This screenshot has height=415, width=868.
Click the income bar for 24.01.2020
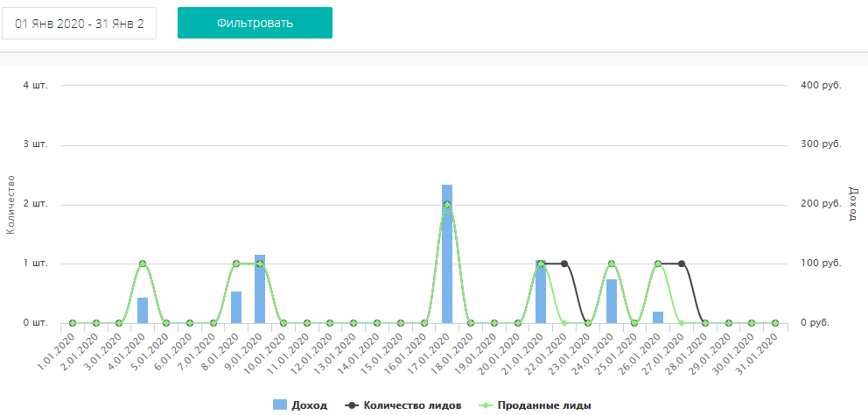pyautogui.click(x=612, y=302)
